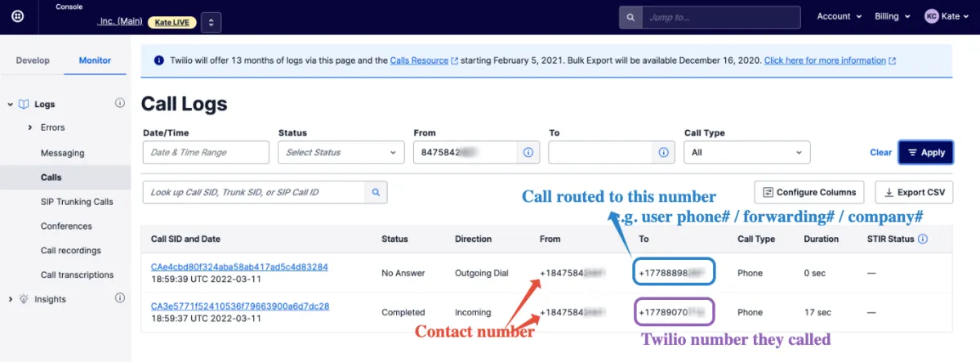Click the From number filter field
980x362 pixels.
tap(465, 152)
